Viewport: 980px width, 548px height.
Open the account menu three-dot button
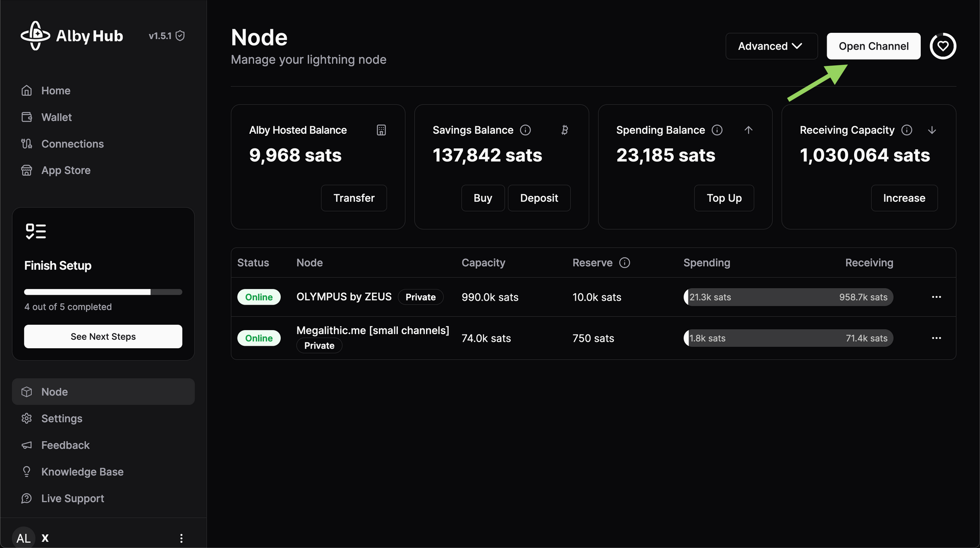point(181,538)
